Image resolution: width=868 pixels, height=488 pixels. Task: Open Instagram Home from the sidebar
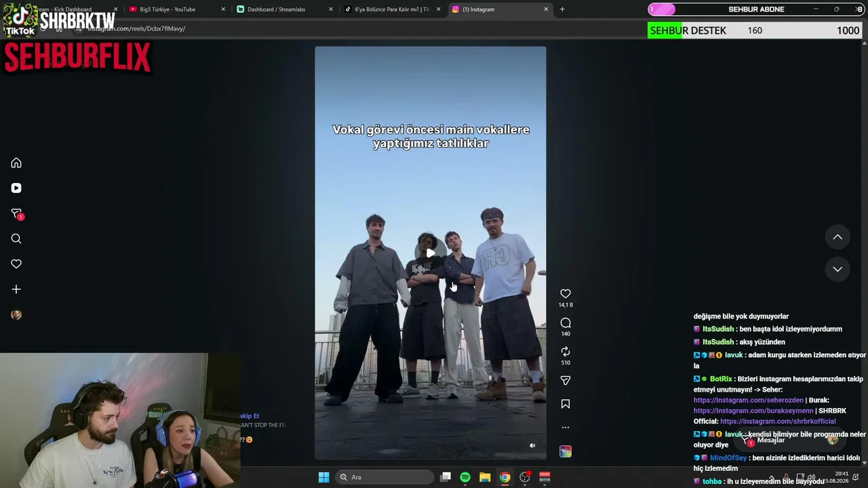tap(16, 163)
